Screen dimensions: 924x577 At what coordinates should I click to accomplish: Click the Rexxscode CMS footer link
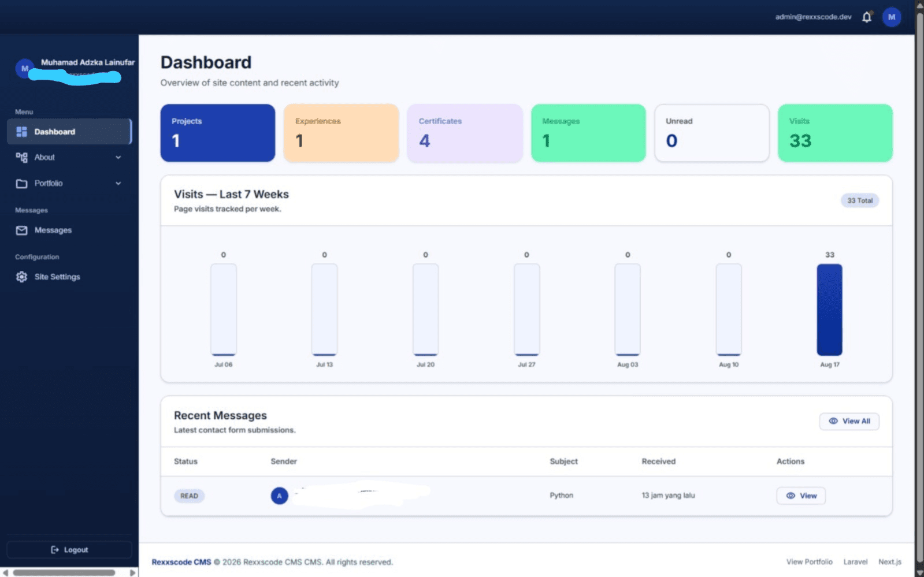pos(181,562)
